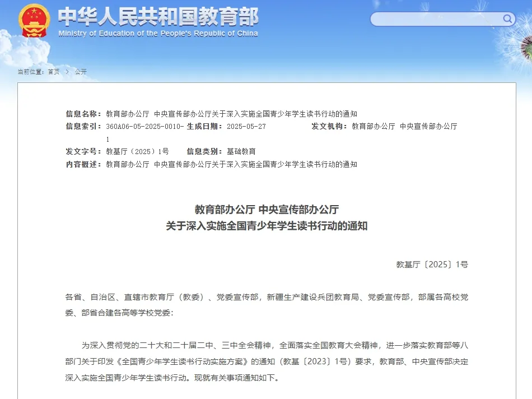Select index number 360A06-05-2025-0010-
532x399 pixels.
point(145,126)
